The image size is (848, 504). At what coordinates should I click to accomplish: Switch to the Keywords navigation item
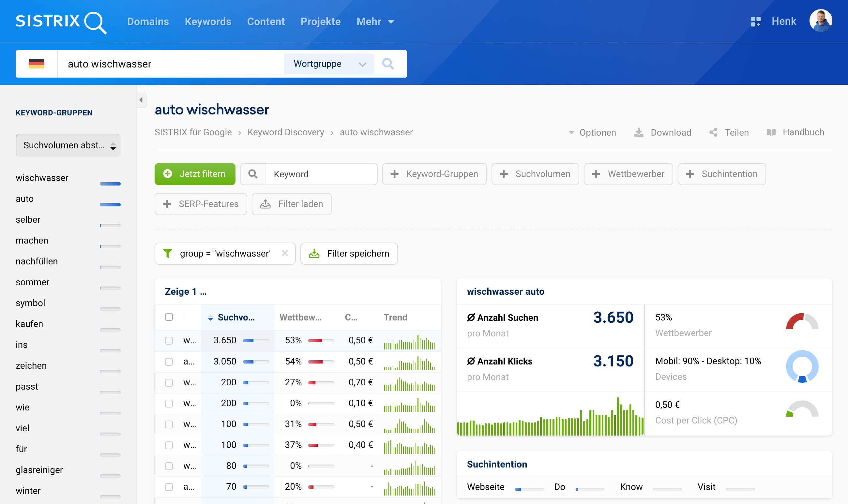tap(208, 22)
